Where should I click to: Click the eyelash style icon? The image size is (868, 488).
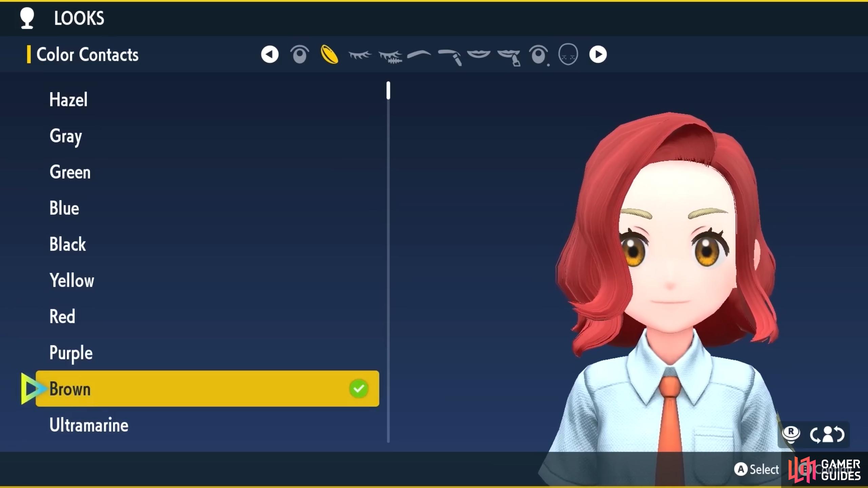[359, 54]
